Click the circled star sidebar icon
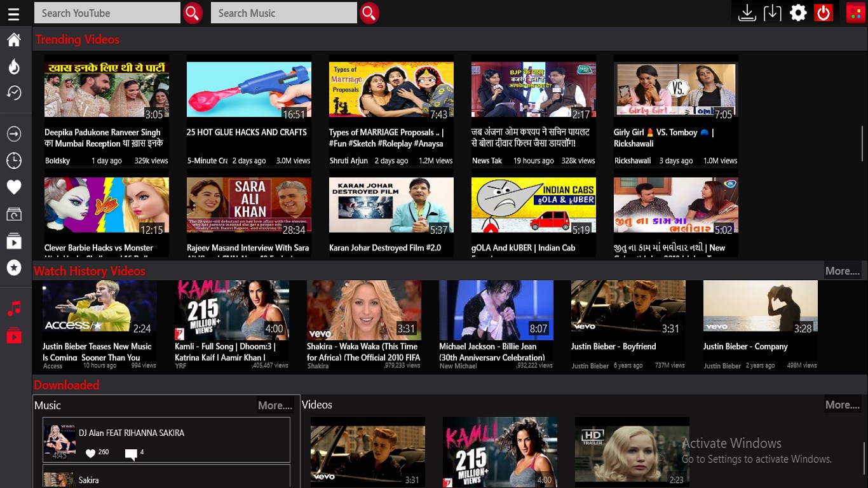The width and height of the screenshot is (868, 488). tap(14, 268)
